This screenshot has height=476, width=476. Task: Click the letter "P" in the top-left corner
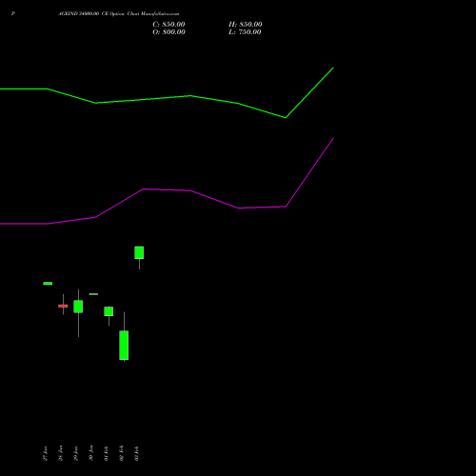tap(13, 14)
